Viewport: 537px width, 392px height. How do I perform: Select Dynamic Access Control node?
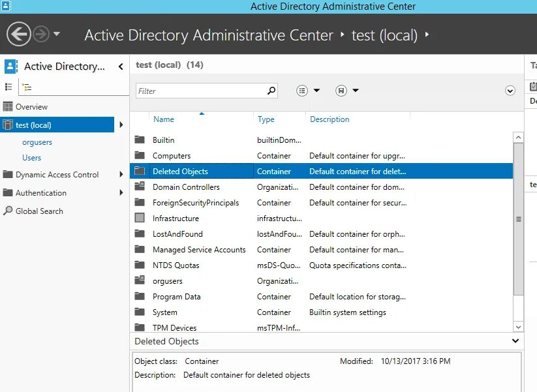[x=57, y=175]
